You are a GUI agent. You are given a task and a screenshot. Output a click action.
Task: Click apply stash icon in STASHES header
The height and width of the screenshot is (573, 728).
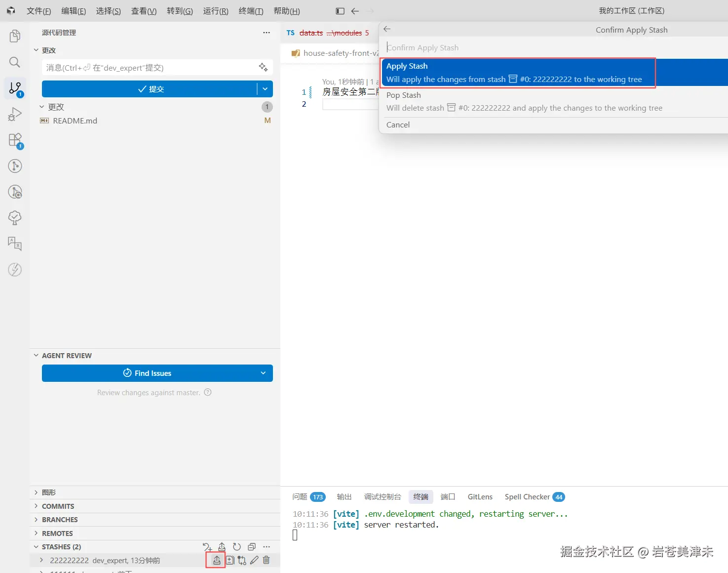[x=222, y=547]
